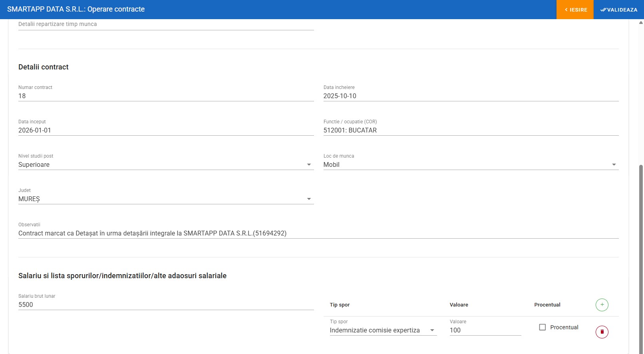The image size is (644, 354).
Task: Click the double-check icon in VALIDEAZA
Action: point(603,10)
